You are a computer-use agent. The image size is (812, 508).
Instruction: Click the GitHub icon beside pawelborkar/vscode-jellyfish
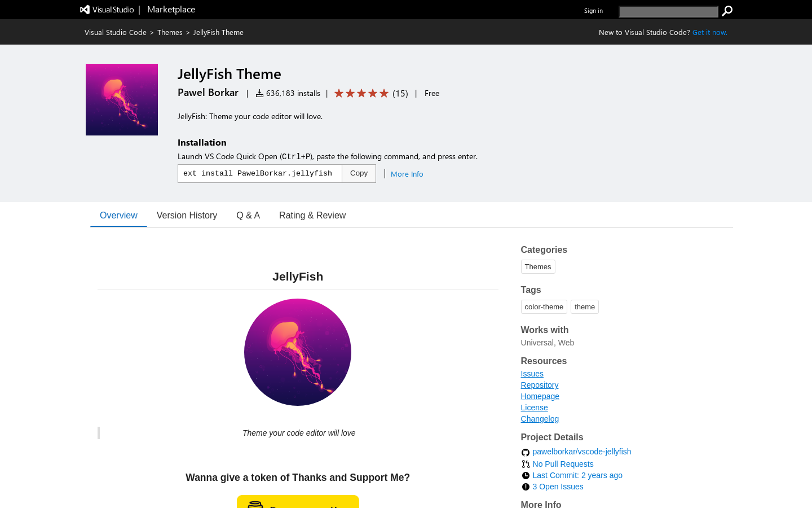click(526, 452)
